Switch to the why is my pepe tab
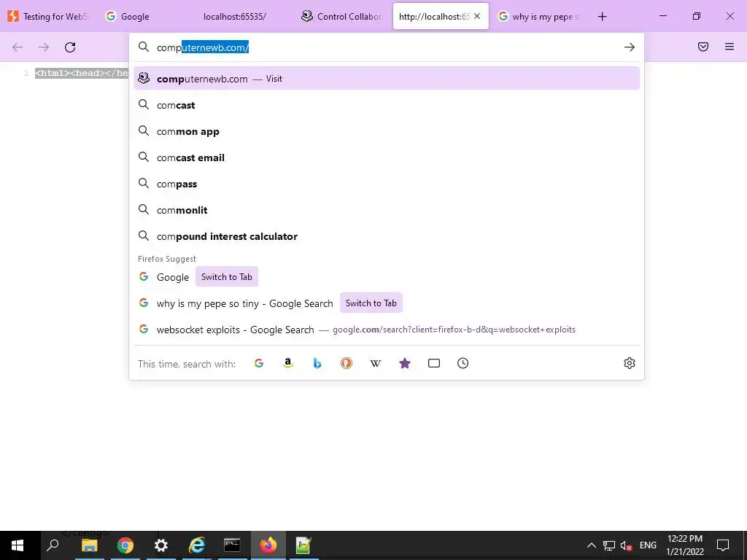This screenshot has width=747, height=560. [x=538, y=16]
